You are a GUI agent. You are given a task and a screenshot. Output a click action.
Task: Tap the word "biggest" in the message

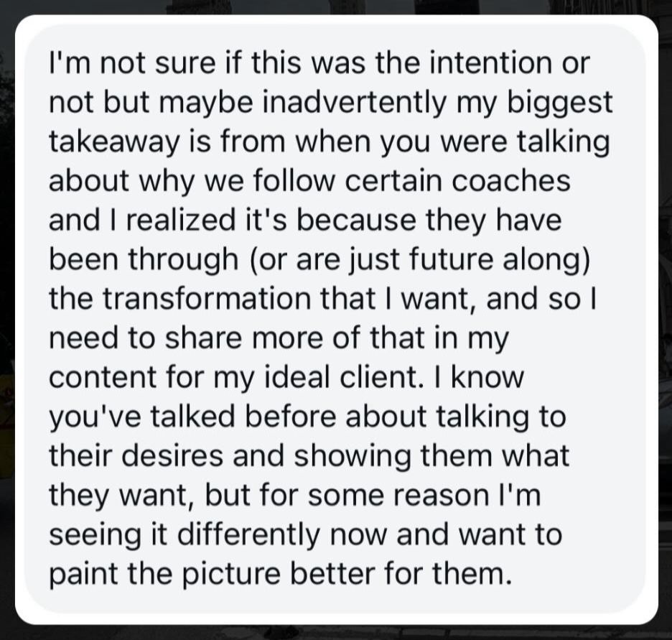(x=560, y=103)
